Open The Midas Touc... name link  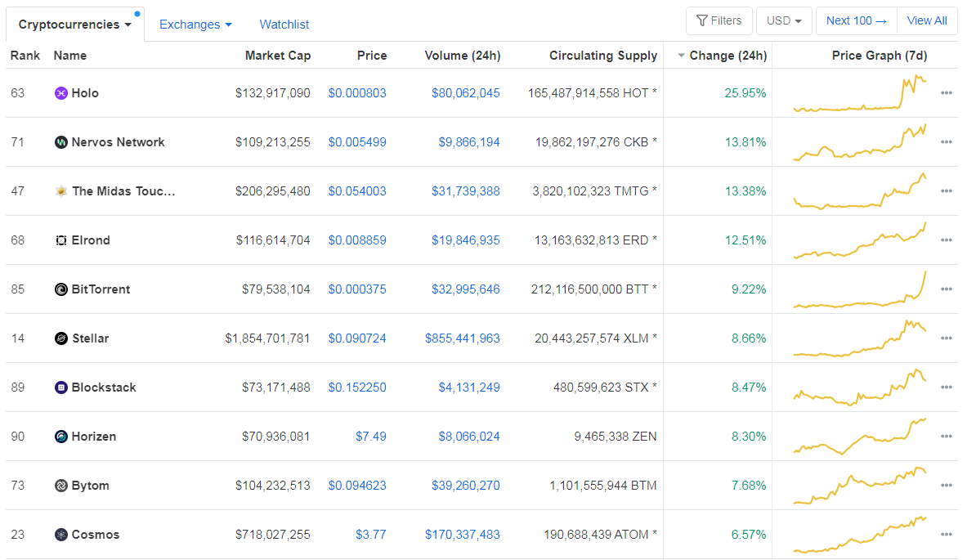click(x=123, y=191)
